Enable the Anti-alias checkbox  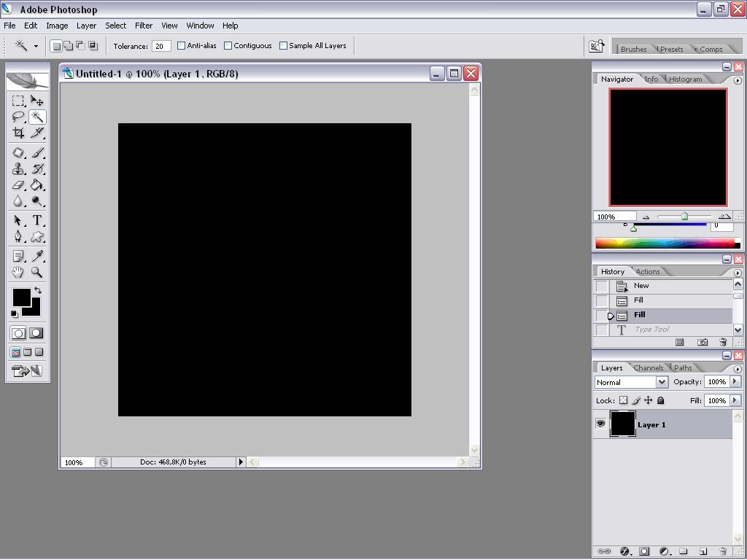click(181, 46)
